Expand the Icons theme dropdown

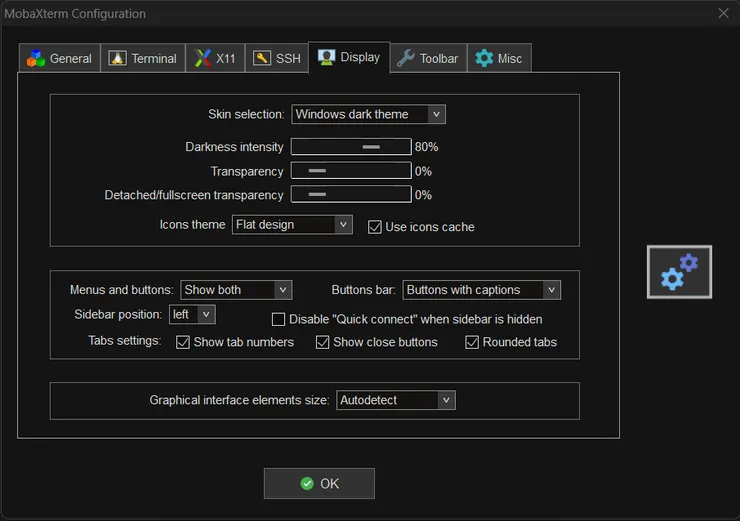(292, 225)
